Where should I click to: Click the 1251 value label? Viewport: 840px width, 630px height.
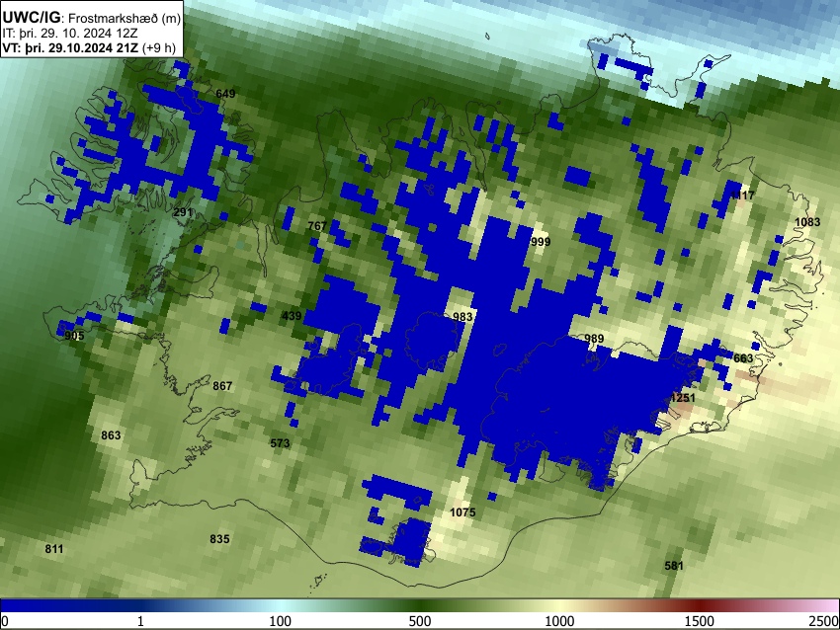683,398
